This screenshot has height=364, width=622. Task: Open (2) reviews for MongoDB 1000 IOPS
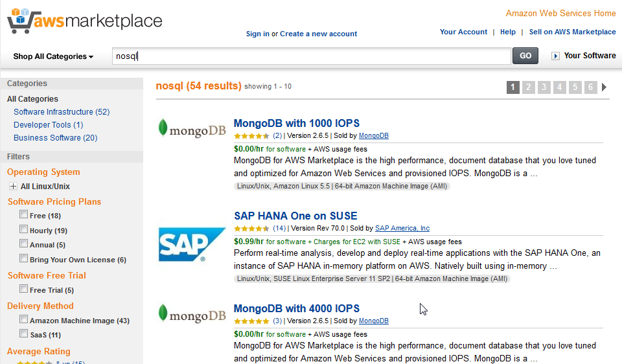point(277,135)
